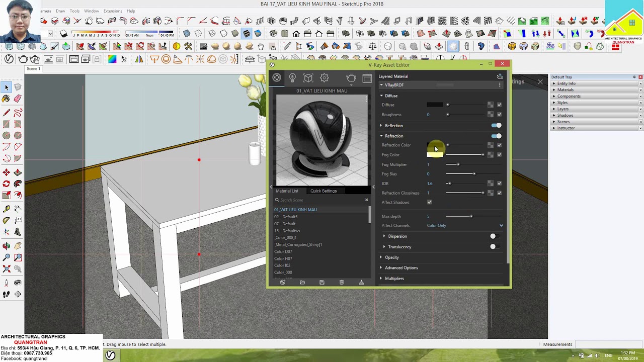This screenshot has width=644, height=362.
Task: Import material file with the folder icon
Action: coord(302,283)
